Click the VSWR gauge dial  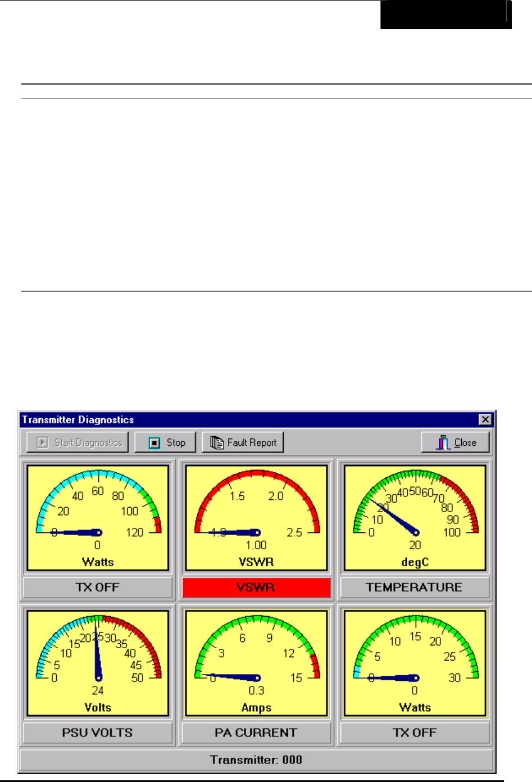[256, 518]
